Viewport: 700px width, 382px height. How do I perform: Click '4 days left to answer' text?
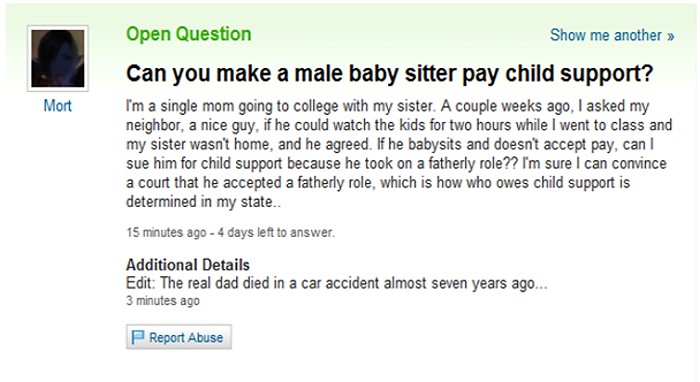(x=276, y=233)
